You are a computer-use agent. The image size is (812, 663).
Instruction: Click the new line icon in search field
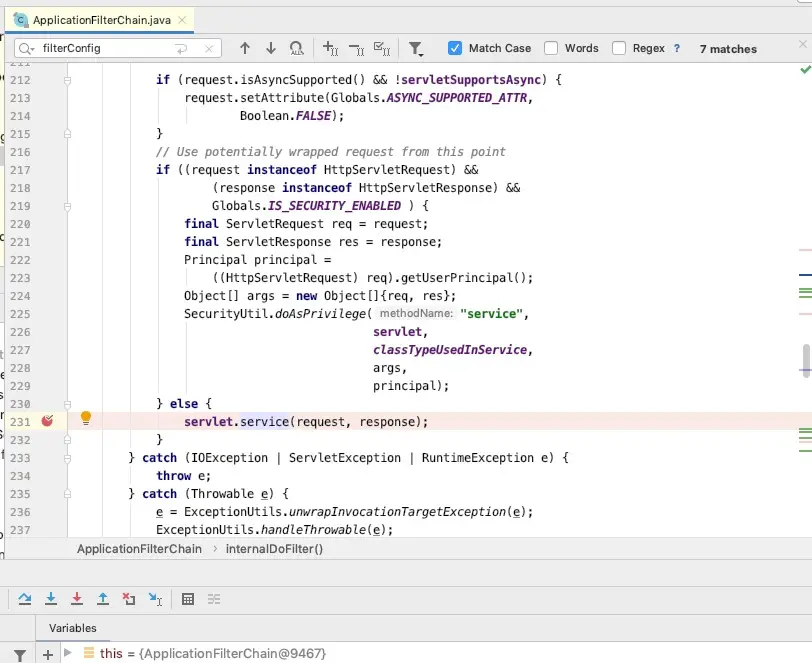pyautogui.click(x=181, y=49)
